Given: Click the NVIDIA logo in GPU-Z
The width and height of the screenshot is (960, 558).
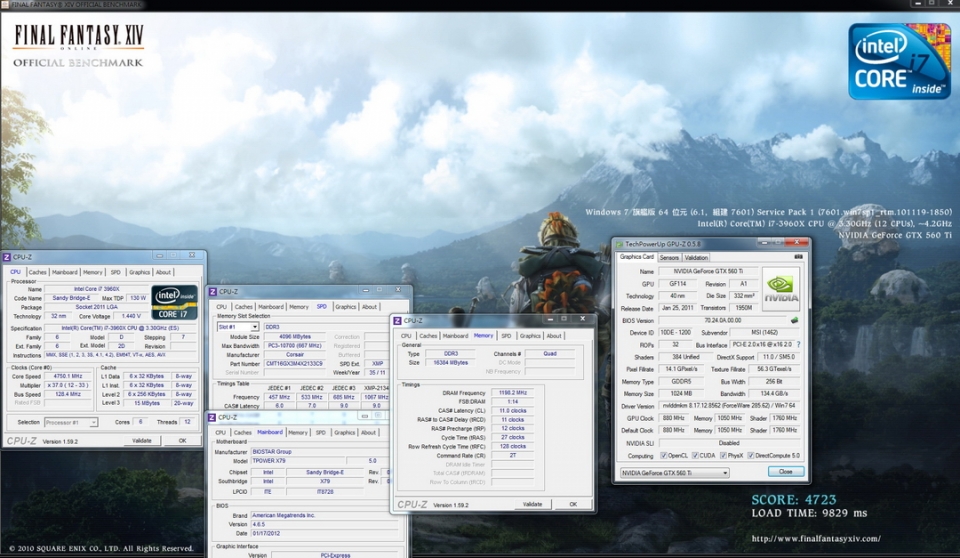Looking at the screenshot, I should (780, 289).
